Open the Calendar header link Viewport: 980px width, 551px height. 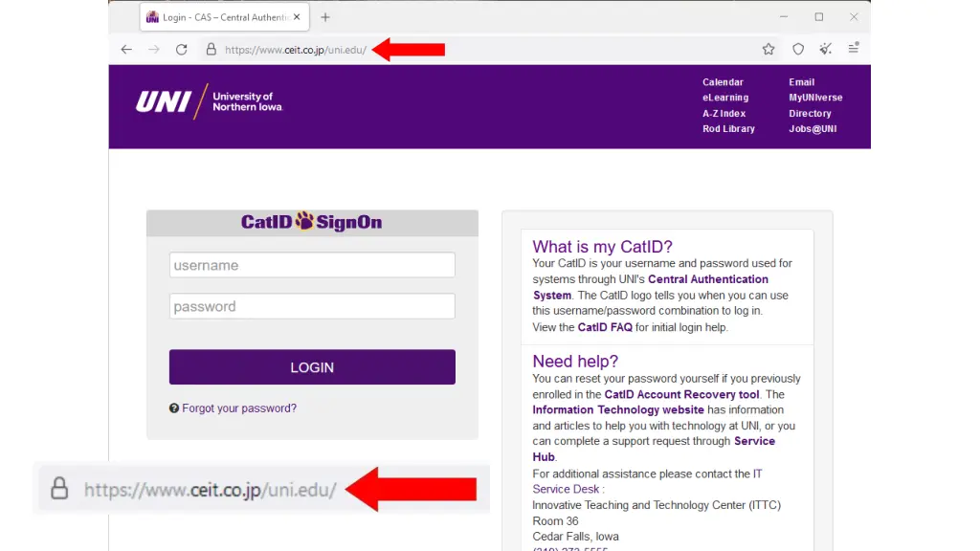(723, 82)
